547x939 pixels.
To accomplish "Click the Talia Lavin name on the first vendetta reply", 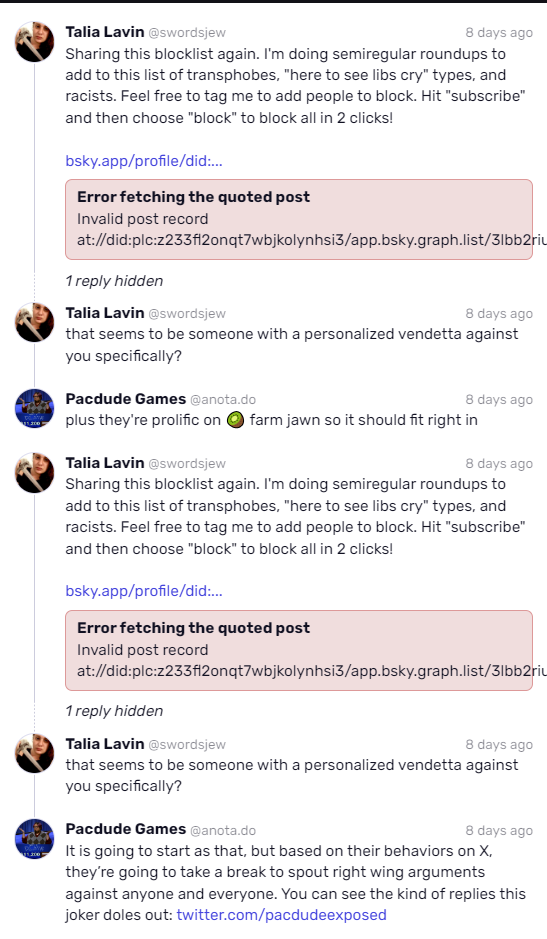I will [105, 313].
